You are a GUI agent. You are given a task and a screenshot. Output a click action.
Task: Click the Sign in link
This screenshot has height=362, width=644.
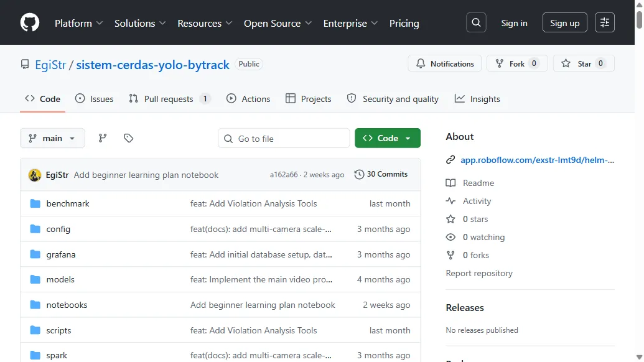tap(514, 24)
